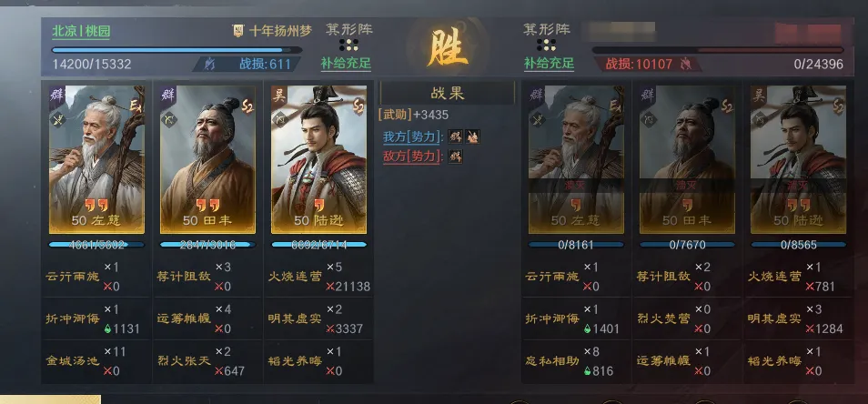
Task: Select the 战果 results header tab
Action: click(448, 93)
